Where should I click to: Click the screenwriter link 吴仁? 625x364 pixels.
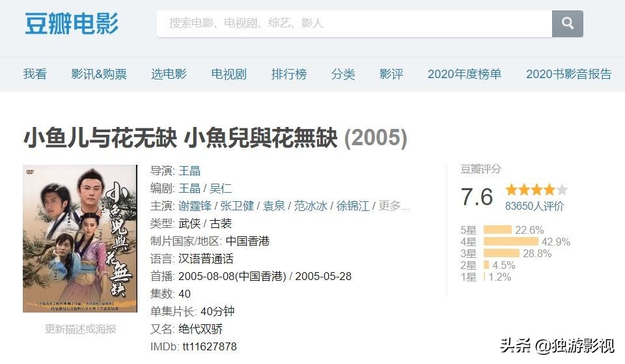pyautogui.click(x=221, y=188)
